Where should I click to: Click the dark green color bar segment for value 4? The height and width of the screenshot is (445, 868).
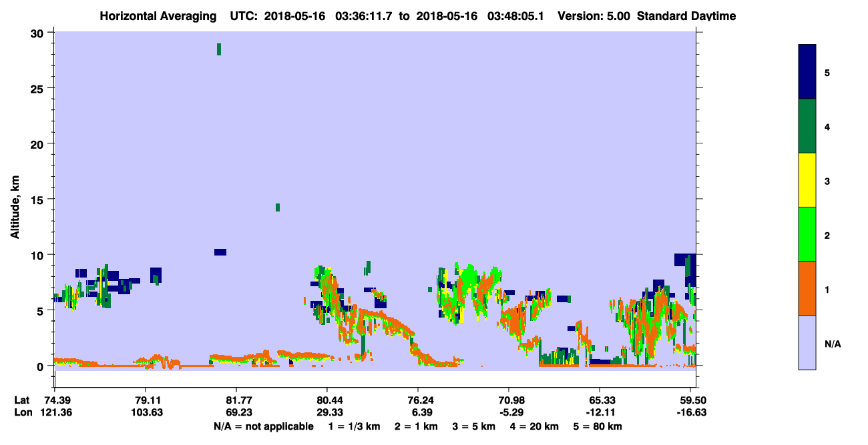(807, 126)
